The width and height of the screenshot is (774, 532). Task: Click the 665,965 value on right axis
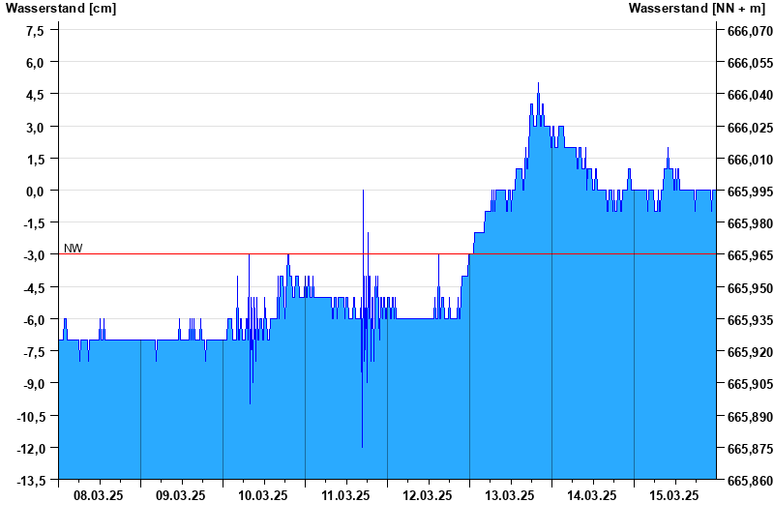(751, 255)
